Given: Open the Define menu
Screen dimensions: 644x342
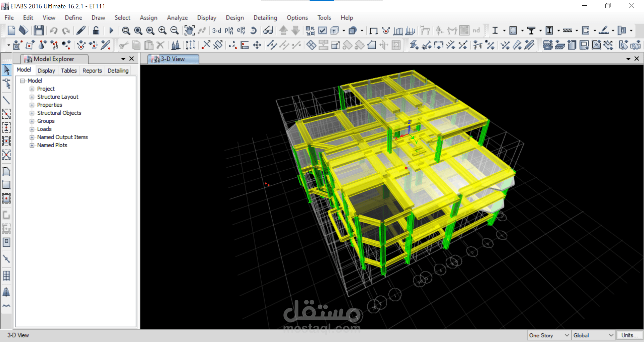Looking at the screenshot, I should pyautogui.click(x=73, y=18).
